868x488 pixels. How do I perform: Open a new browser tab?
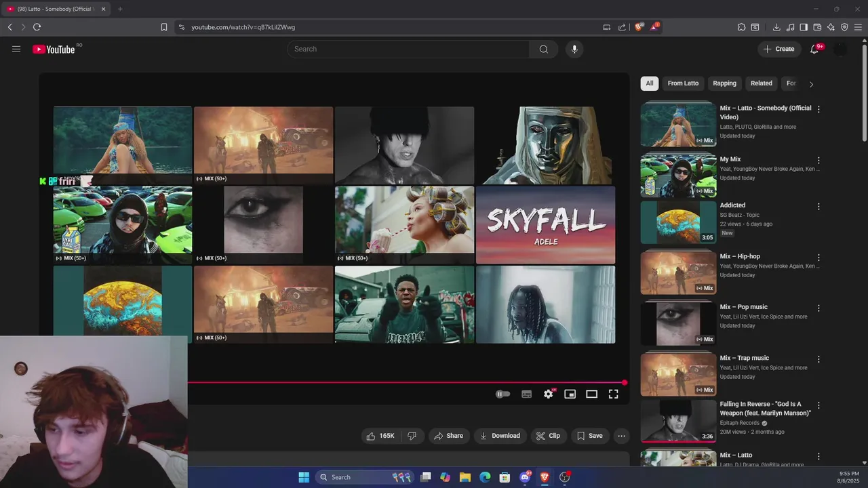click(x=120, y=9)
